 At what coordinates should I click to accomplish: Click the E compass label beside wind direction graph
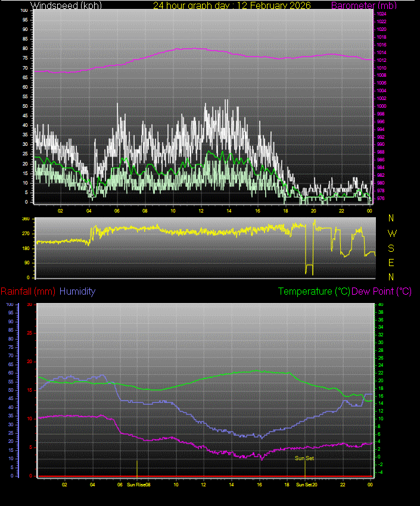[391, 263]
